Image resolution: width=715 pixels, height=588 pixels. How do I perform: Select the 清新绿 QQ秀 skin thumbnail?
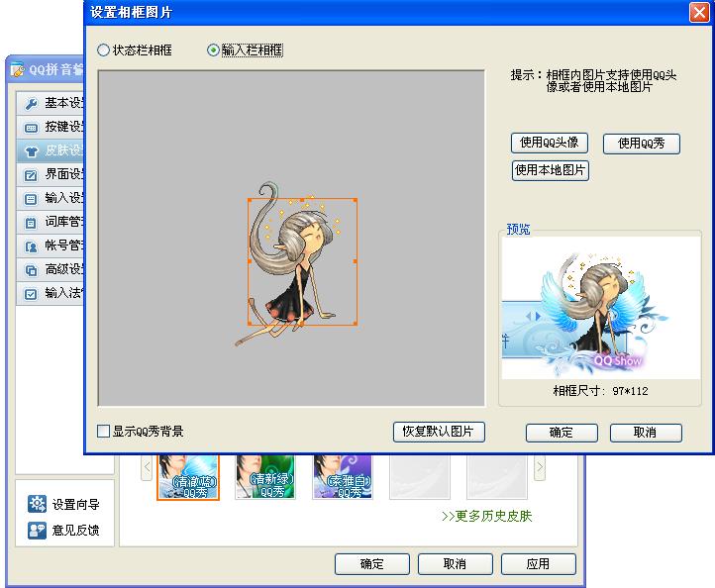coord(265,476)
